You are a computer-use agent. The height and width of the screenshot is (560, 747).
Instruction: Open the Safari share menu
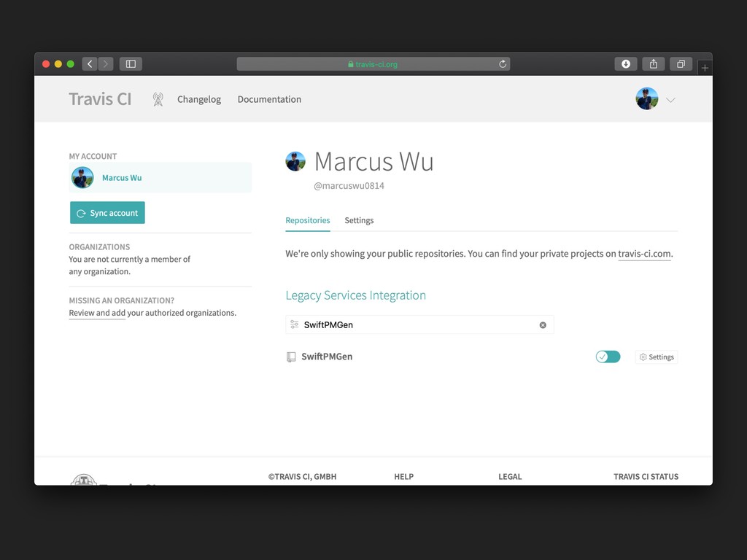pos(653,64)
